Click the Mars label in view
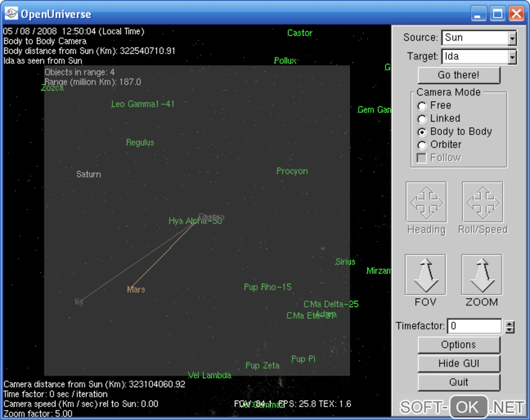530x420 pixels. pyautogui.click(x=136, y=289)
